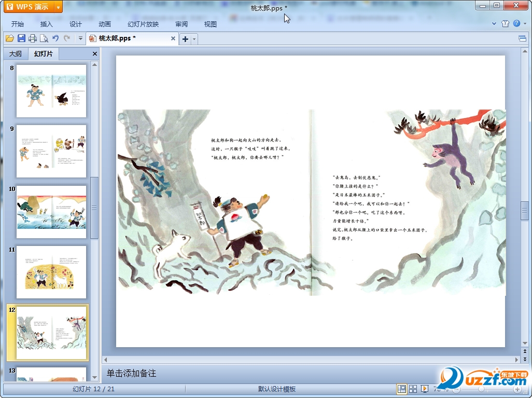Open the 开始 ribbon tab
The image size is (532, 398).
tap(18, 24)
